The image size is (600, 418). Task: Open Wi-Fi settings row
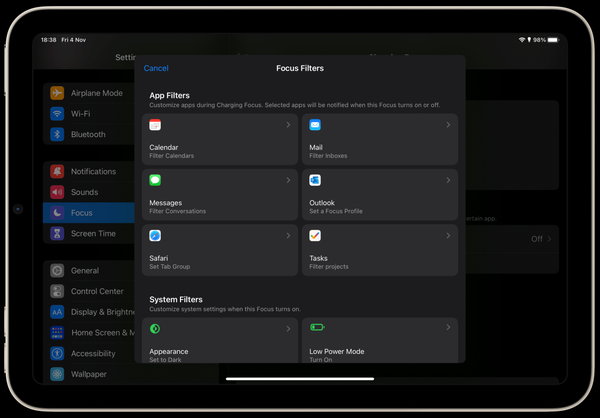(x=89, y=114)
